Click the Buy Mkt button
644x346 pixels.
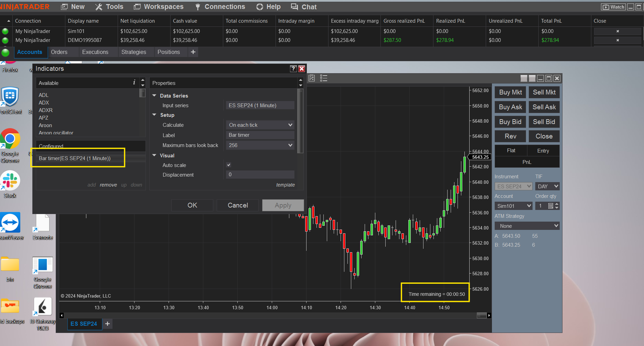click(x=511, y=92)
